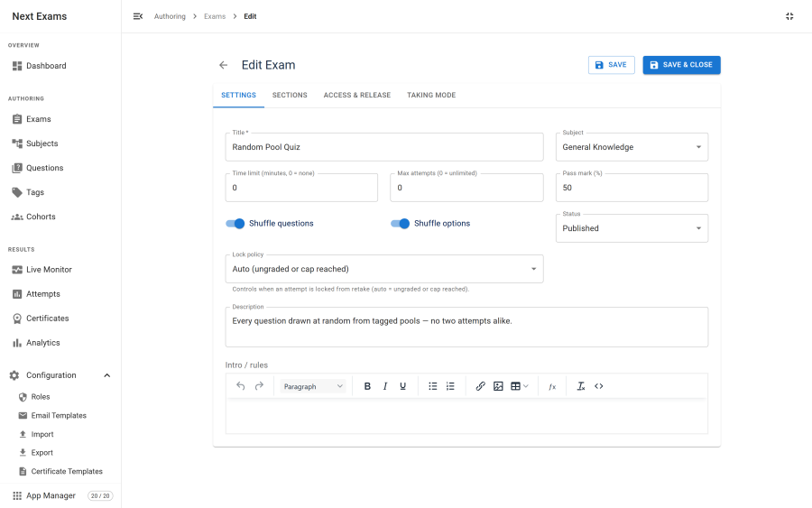812x508 pixels.
Task: Switch to the Settings tab
Action: coord(238,96)
